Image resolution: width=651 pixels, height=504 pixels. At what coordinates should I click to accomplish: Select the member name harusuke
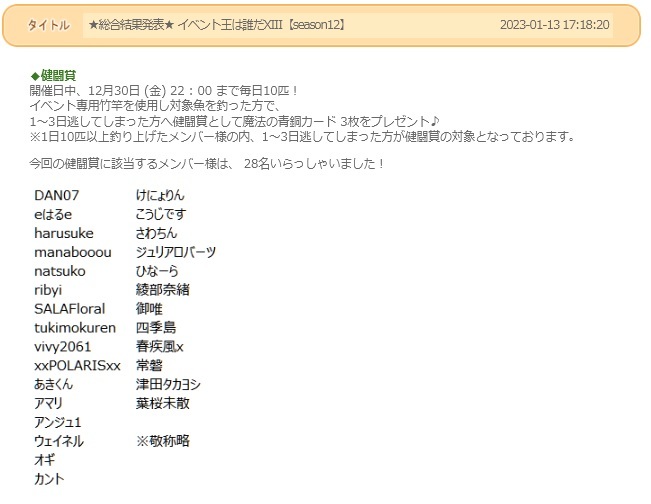(x=64, y=233)
